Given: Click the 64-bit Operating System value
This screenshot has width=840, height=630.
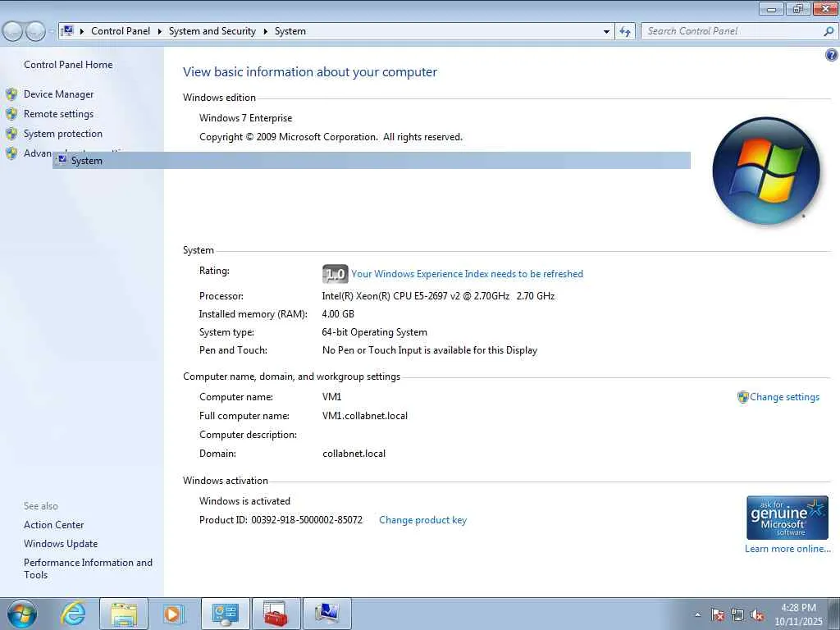Looking at the screenshot, I should [x=374, y=332].
